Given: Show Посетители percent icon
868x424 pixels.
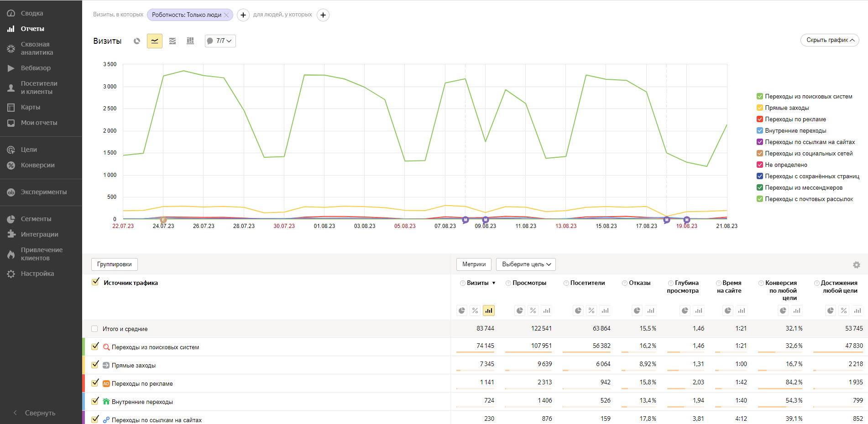Looking at the screenshot, I should click(x=591, y=310).
